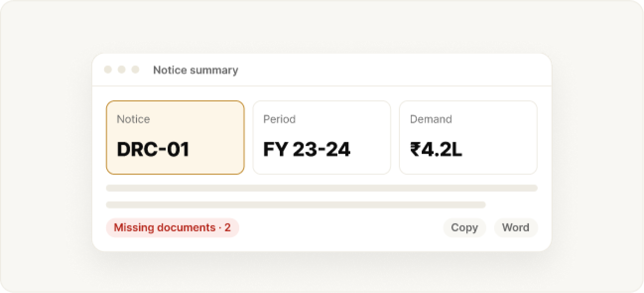This screenshot has height=293, width=644.
Task: Click the Notice summary window title
Action: click(x=195, y=70)
